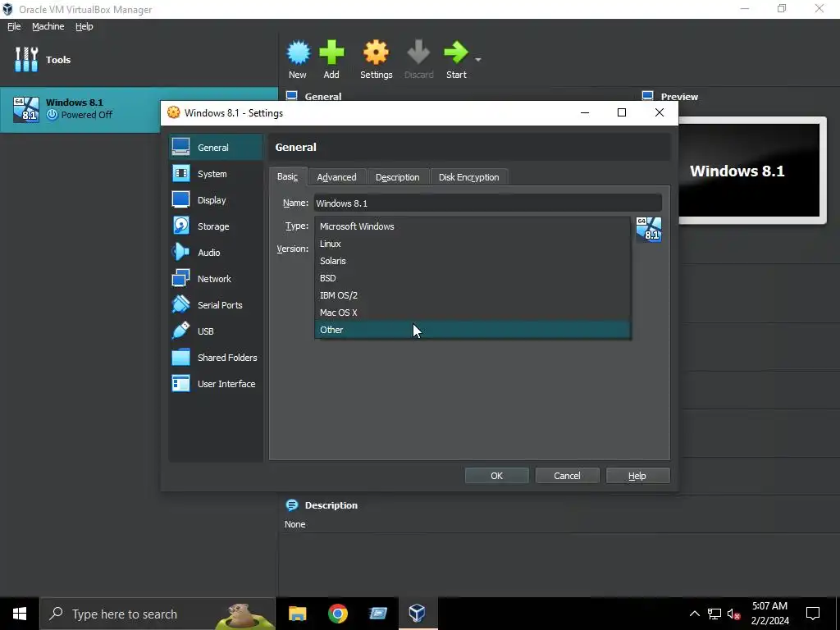Click the network tray icon
The width and height of the screenshot is (840, 630).
pos(714,614)
